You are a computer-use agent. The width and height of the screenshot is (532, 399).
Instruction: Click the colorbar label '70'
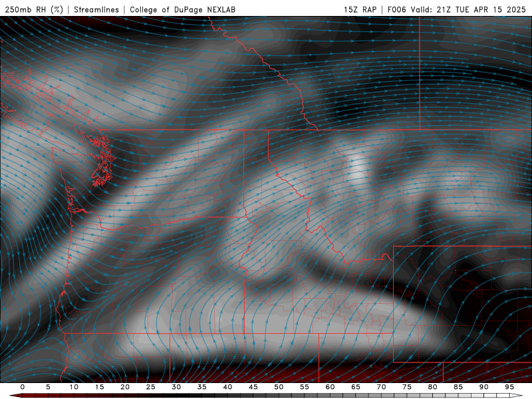(381, 387)
